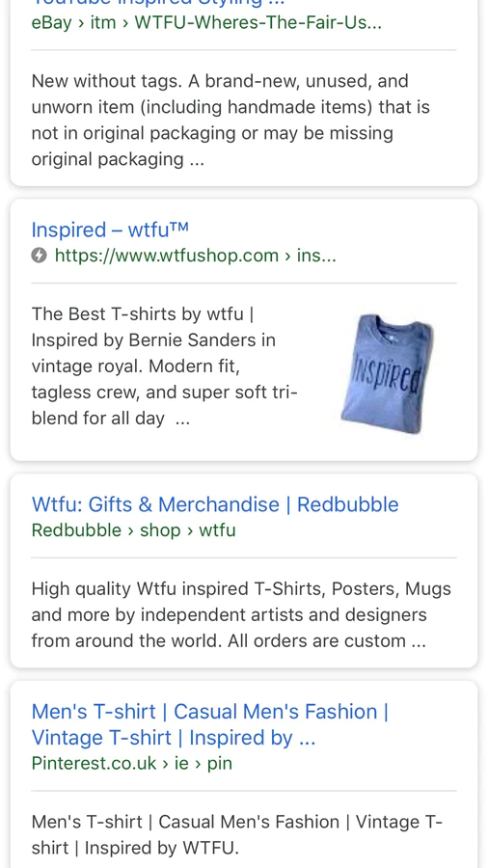Tap "from around the world" Redbubble line
The height and width of the screenshot is (868, 488).
[229, 641]
